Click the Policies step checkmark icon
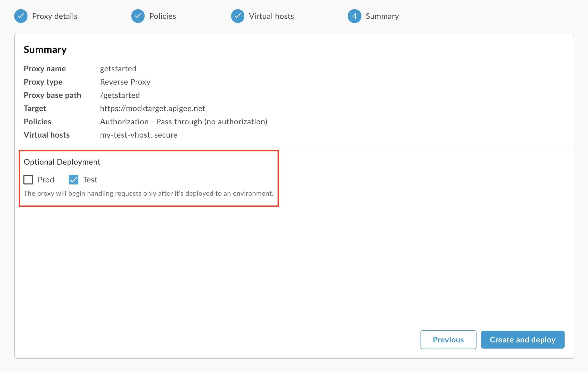 [138, 16]
